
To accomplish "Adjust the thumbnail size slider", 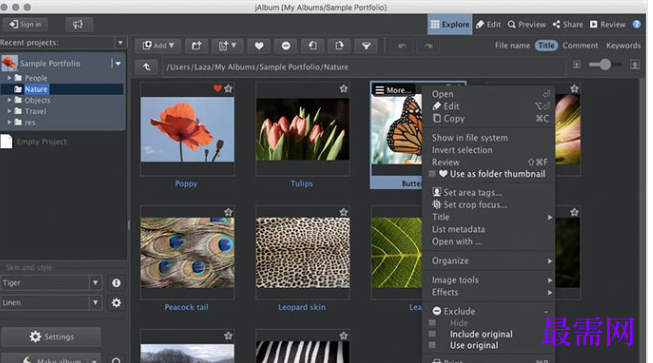I will [x=605, y=64].
